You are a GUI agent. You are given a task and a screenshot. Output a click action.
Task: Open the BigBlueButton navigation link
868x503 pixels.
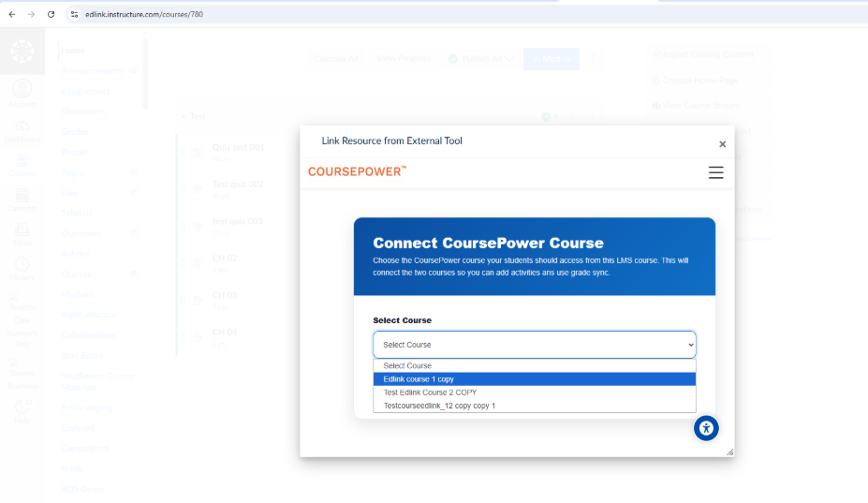(89, 315)
